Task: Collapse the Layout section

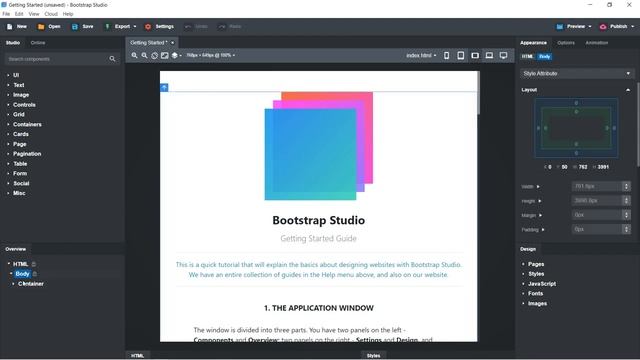Action: click(x=628, y=90)
